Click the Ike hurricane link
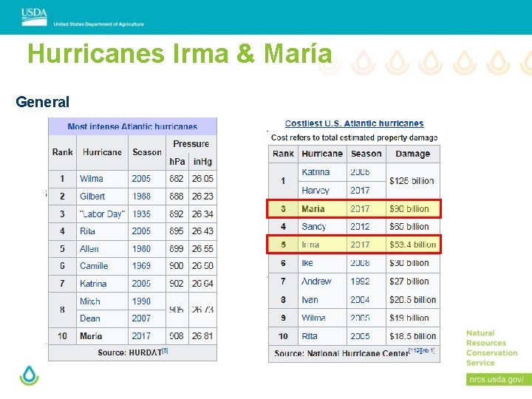 pos(307,263)
